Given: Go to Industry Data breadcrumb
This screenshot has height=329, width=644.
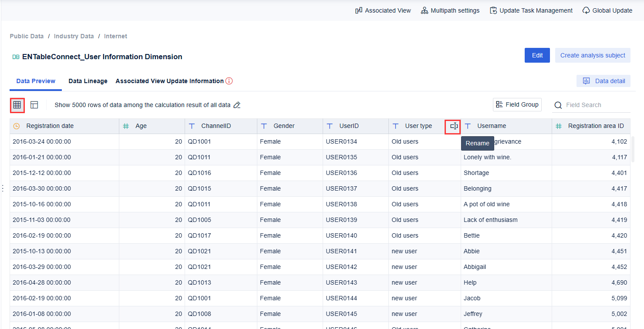Looking at the screenshot, I should tap(74, 36).
